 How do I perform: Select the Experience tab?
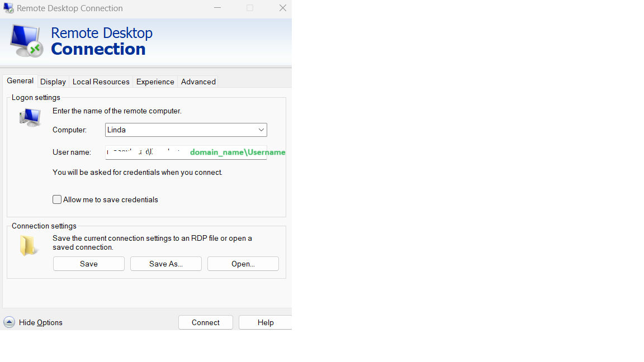[x=155, y=82]
